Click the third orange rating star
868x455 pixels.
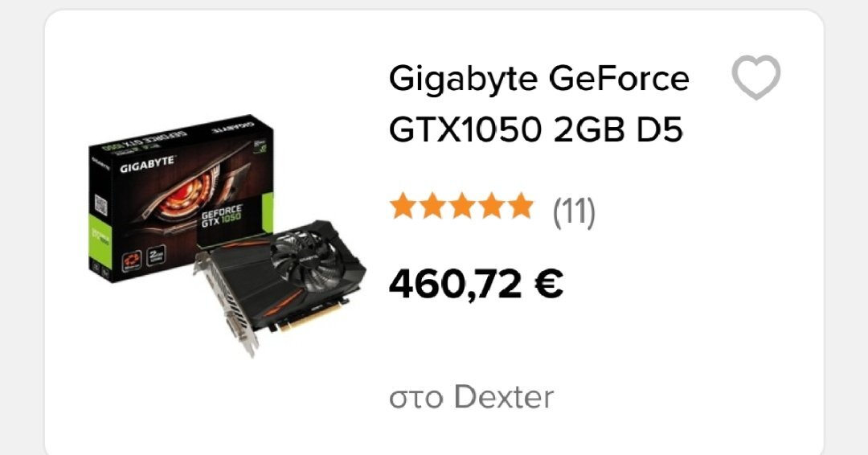(461, 207)
